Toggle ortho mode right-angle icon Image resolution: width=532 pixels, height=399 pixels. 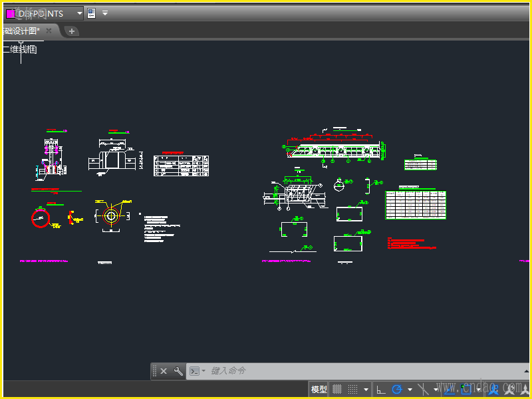coord(380,389)
